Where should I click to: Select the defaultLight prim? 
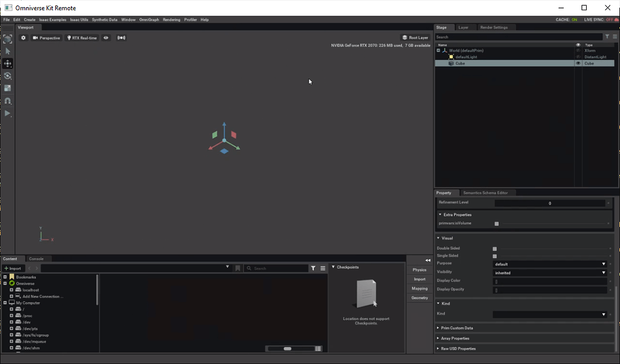click(466, 57)
